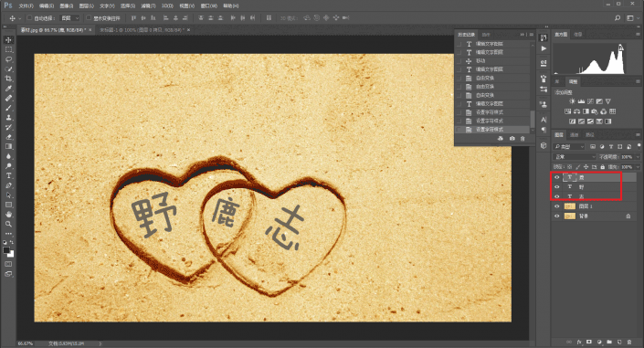644x348 pixels.
Task: Add a Black & White adjustment
Action: coord(586,111)
